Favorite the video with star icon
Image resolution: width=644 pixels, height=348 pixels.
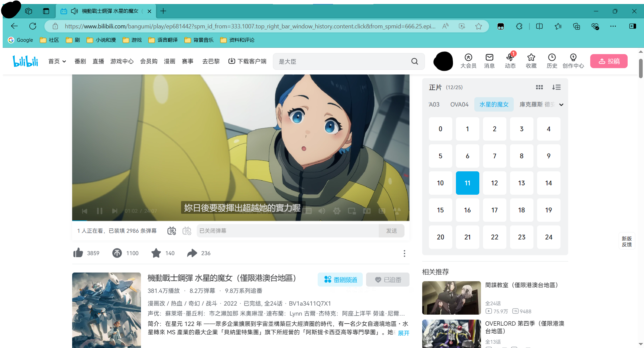(156, 253)
